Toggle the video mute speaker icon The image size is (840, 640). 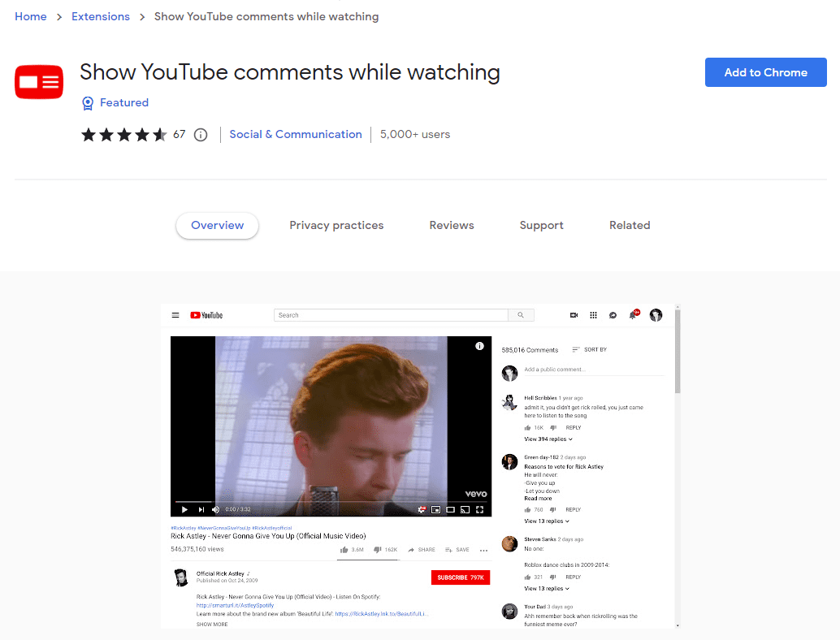point(216,509)
